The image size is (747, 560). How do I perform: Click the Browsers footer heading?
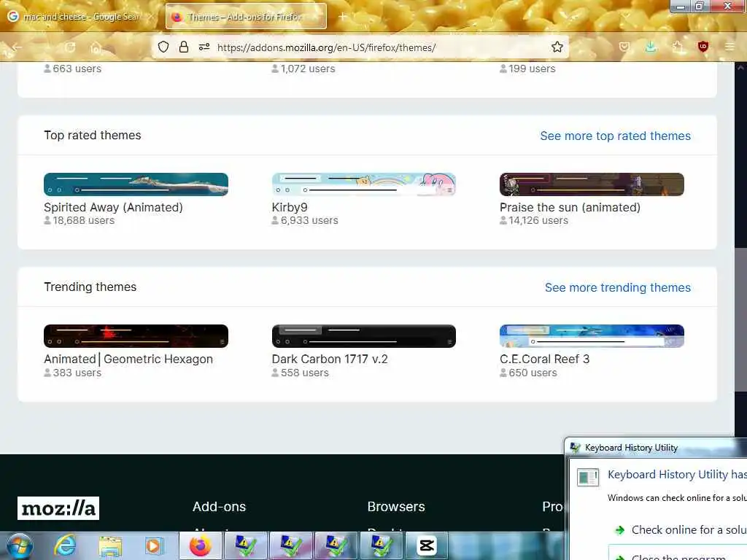point(396,507)
